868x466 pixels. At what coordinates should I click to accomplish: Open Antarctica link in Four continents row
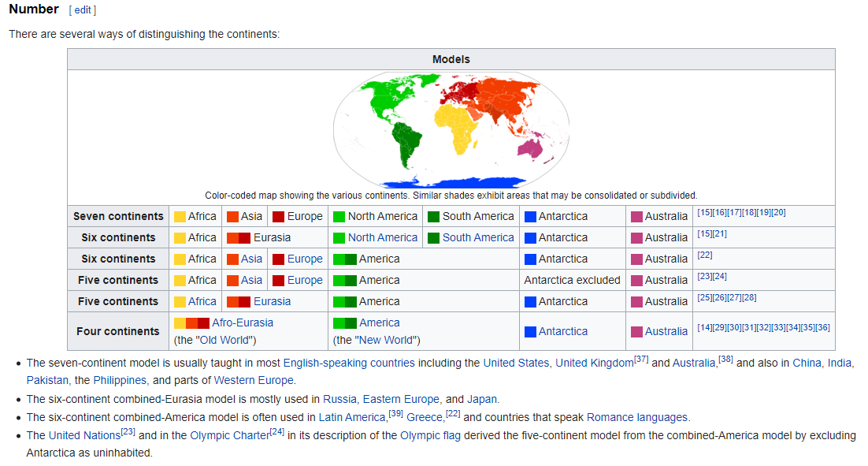coord(562,332)
